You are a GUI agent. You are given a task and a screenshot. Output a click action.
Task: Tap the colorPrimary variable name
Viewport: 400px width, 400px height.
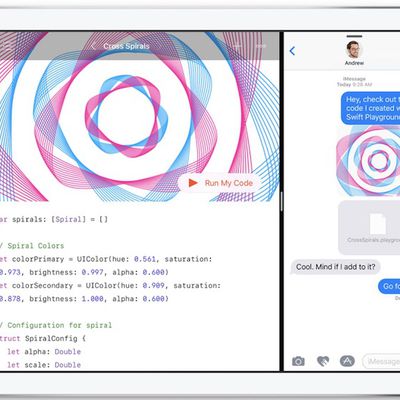coord(38,259)
